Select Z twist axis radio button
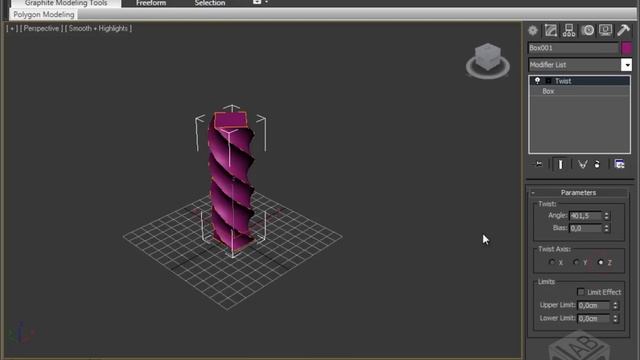Image resolution: width=640 pixels, height=360 pixels. 600,262
